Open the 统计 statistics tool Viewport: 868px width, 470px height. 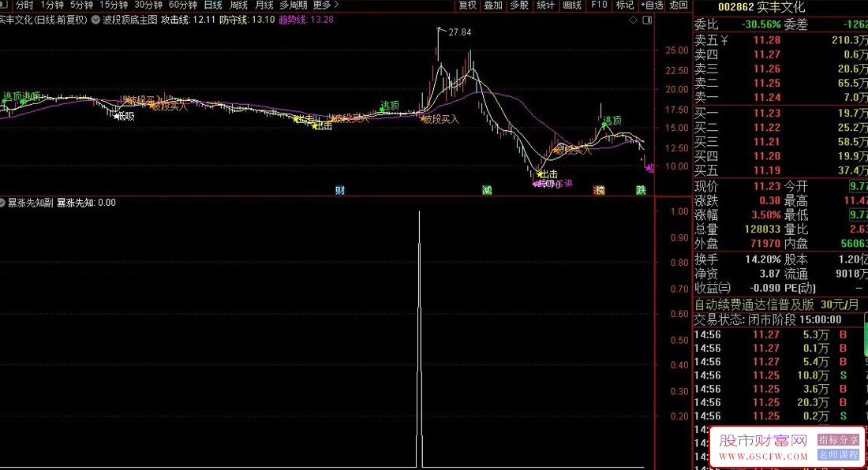[545, 5]
